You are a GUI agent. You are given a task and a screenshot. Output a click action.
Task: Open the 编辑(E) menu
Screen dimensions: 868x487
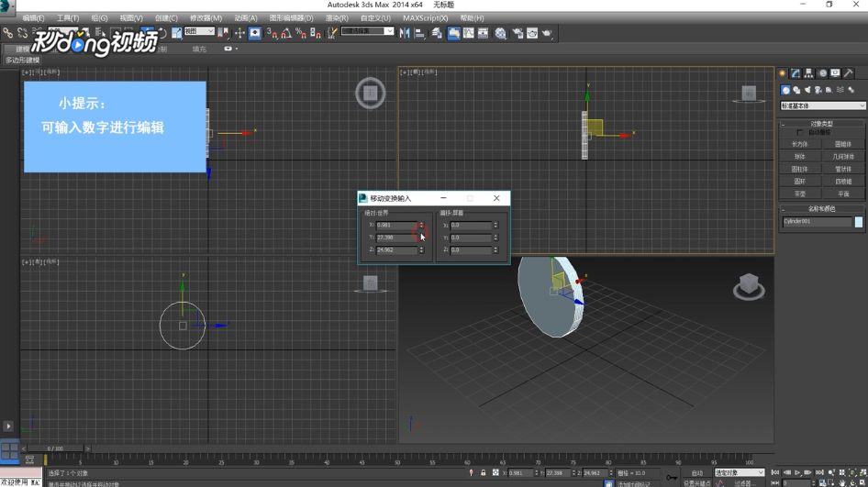tap(33, 17)
